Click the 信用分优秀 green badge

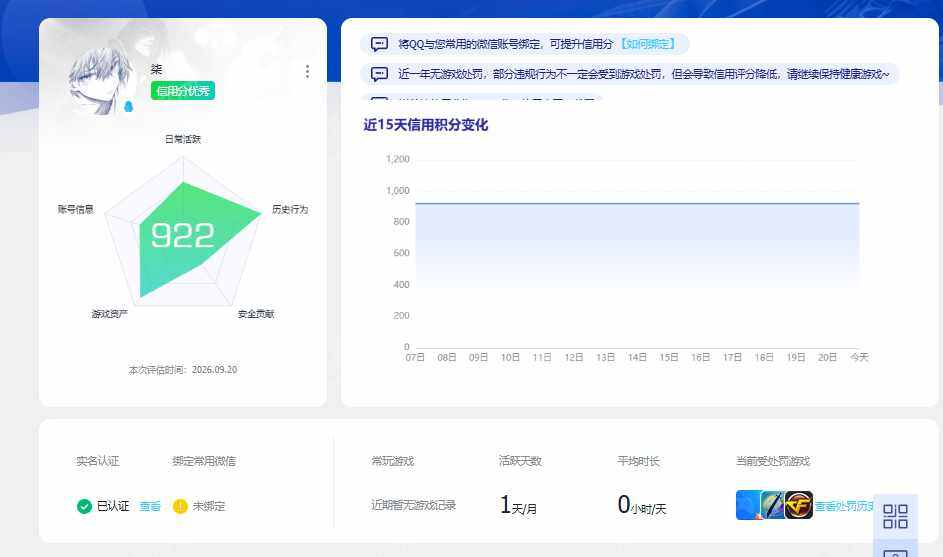click(183, 91)
